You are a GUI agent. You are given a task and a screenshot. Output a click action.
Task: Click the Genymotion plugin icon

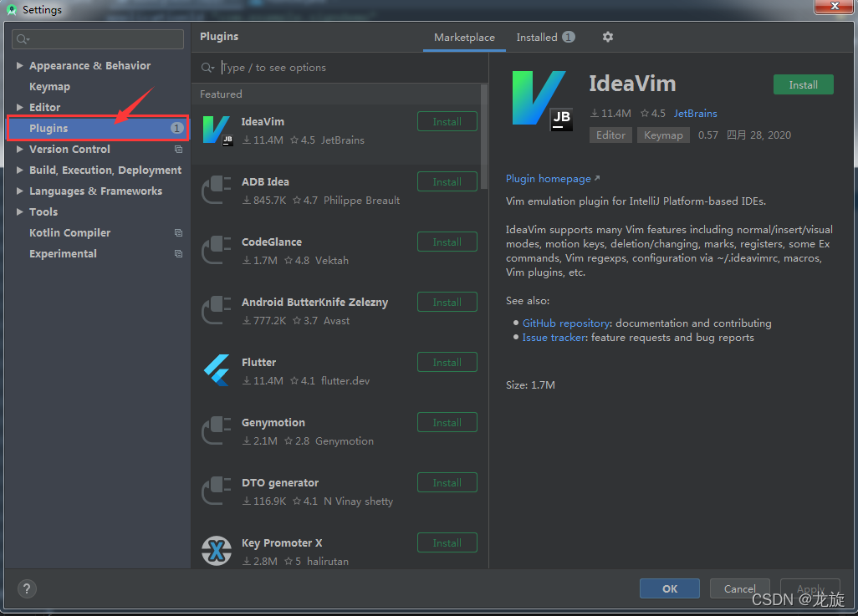tap(217, 431)
